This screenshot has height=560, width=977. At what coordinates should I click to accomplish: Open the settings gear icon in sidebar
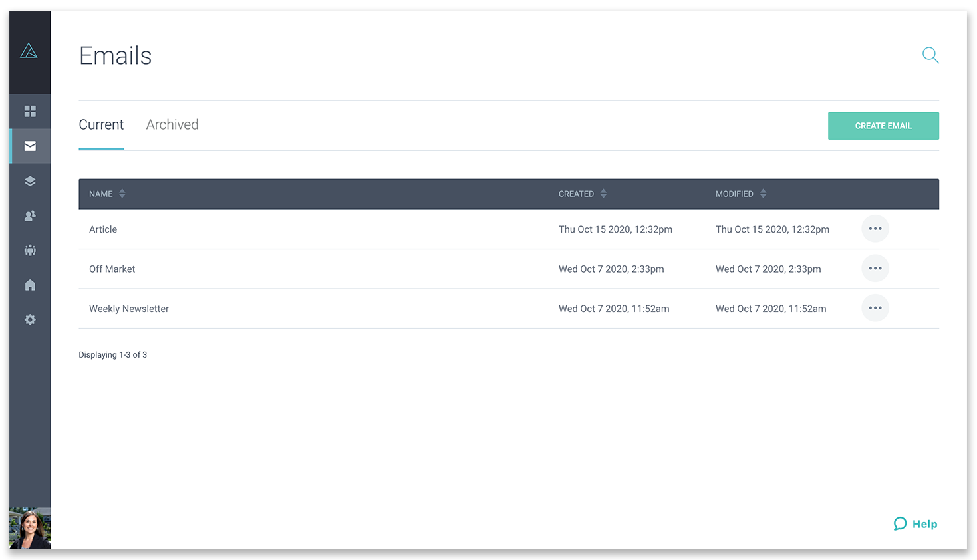point(30,320)
